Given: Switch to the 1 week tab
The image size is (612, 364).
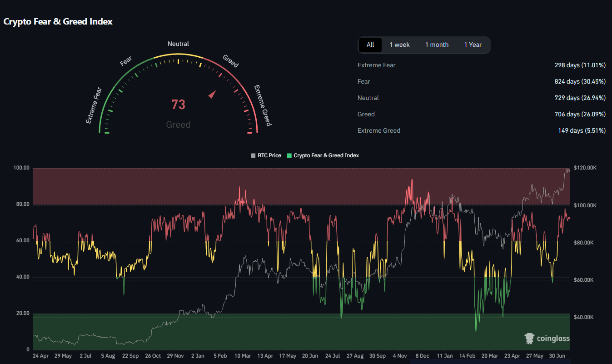Looking at the screenshot, I should click(x=399, y=45).
